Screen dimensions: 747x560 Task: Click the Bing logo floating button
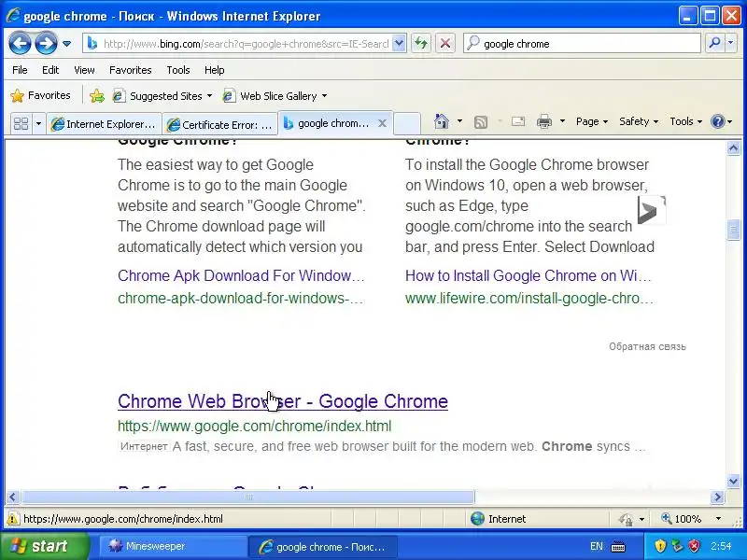point(651,210)
